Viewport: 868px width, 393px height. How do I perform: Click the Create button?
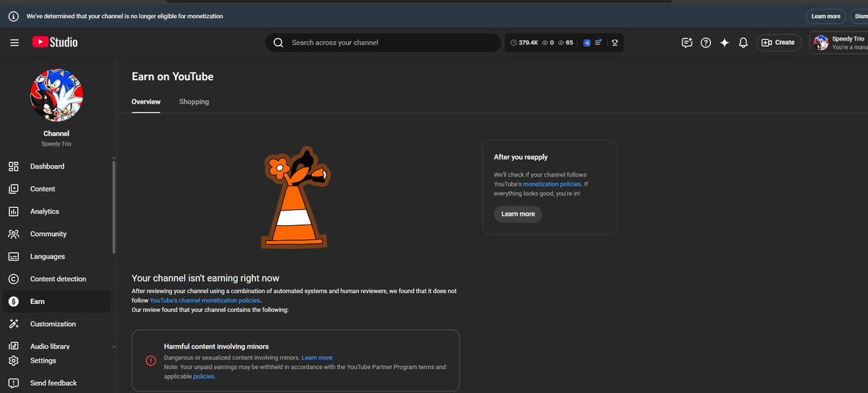pos(779,43)
